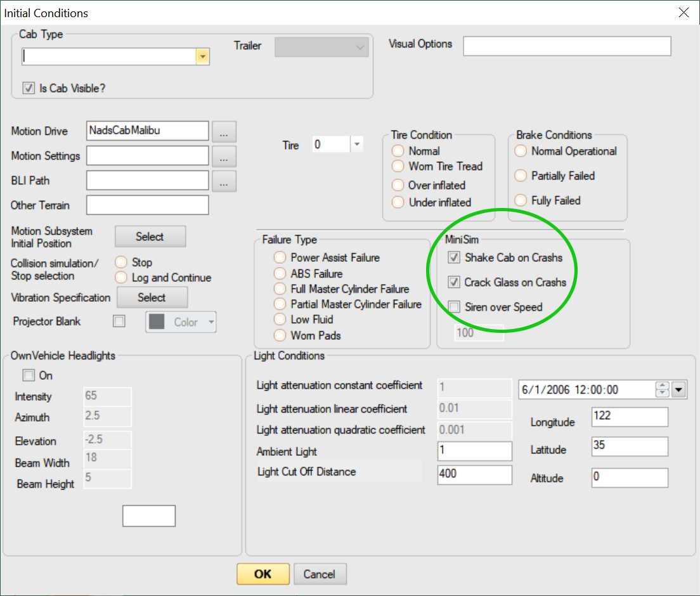Click Select for Vibration Specification
This screenshot has height=596, width=700.
tap(152, 297)
